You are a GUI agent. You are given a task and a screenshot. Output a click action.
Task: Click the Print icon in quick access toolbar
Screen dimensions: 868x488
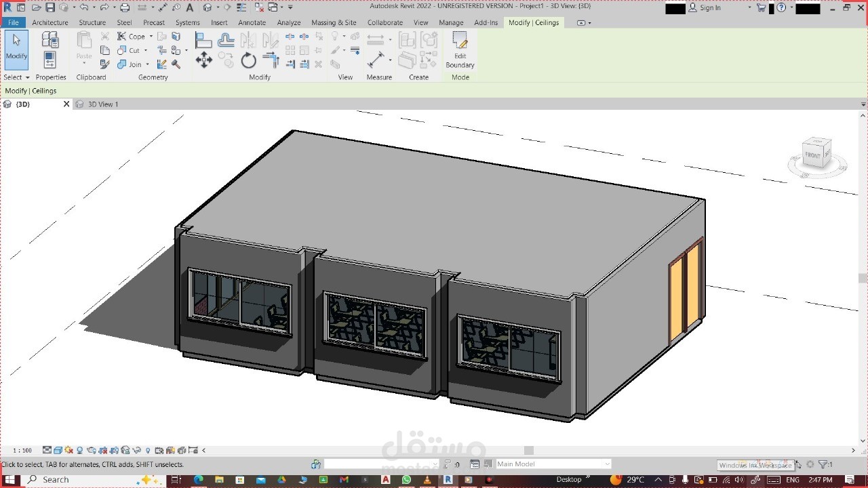click(x=124, y=7)
